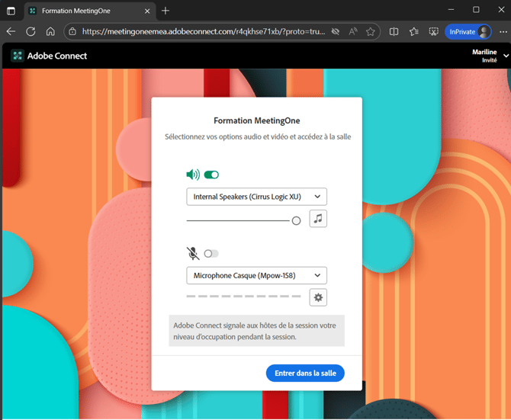511x420 pixels.
Task: Click the tracking prevention eye icon
Action: [336, 31]
